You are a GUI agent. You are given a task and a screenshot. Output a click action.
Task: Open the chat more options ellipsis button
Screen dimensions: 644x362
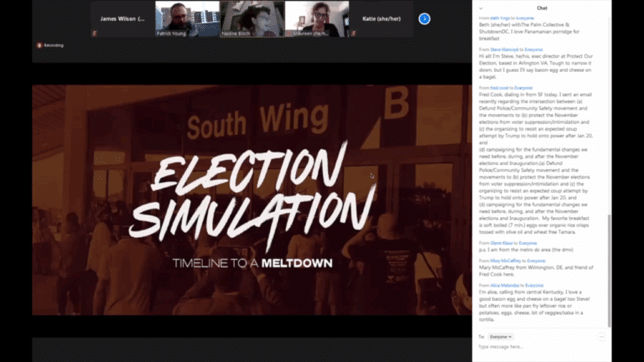(x=601, y=336)
